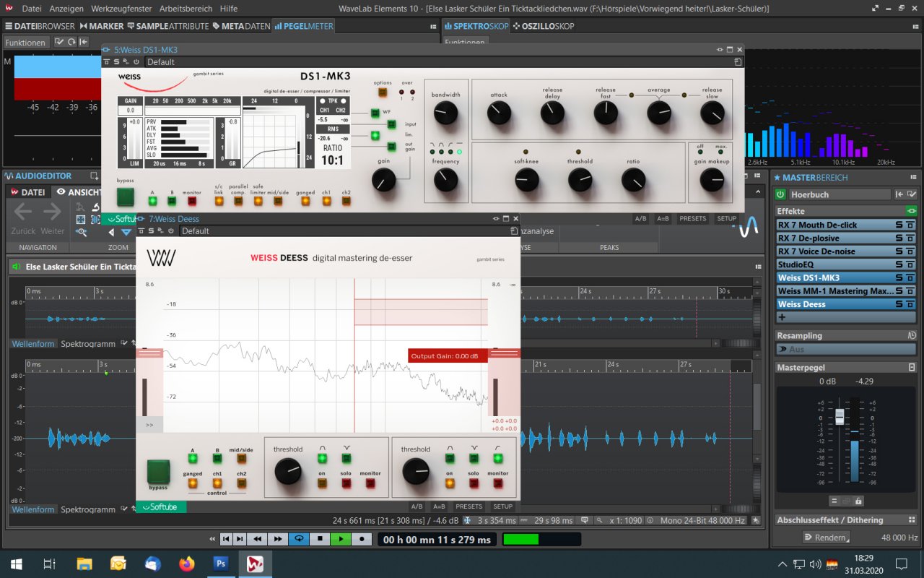Open the plug-in window icon of the StudioEQ row
The width and height of the screenshot is (924, 578).
[x=910, y=264]
